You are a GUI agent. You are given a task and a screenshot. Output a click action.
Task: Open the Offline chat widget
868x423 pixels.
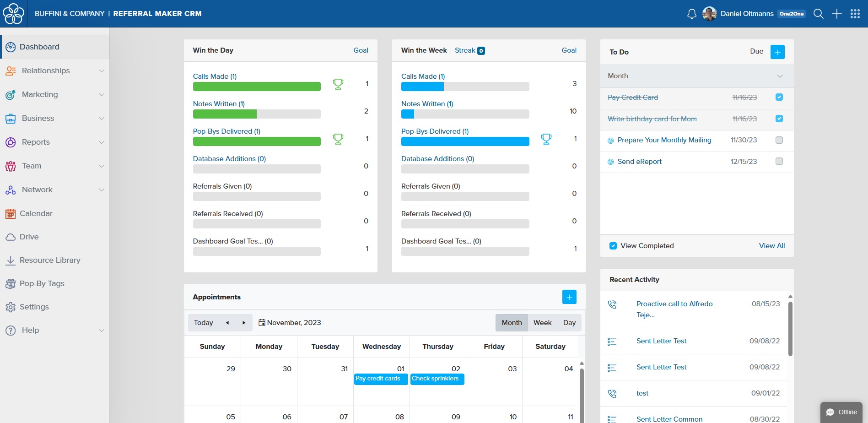(x=841, y=412)
